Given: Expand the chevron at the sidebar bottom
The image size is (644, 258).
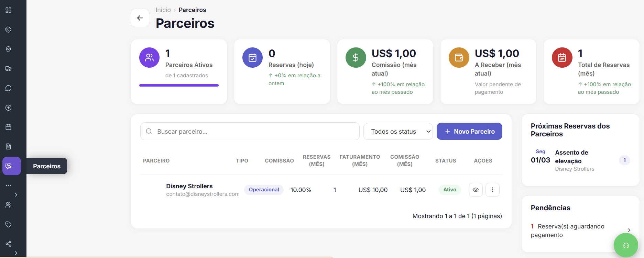Looking at the screenshot, I should (x=16, y=253).
